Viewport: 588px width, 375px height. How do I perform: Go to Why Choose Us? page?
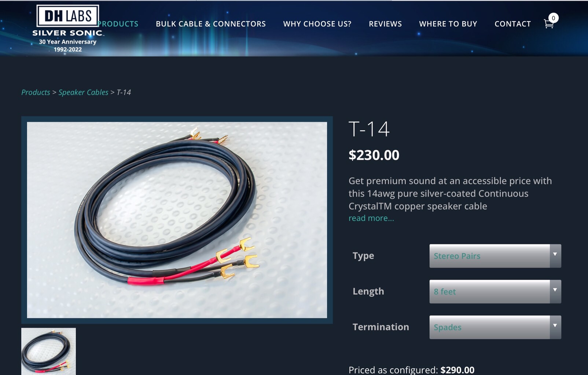[317, 24]
